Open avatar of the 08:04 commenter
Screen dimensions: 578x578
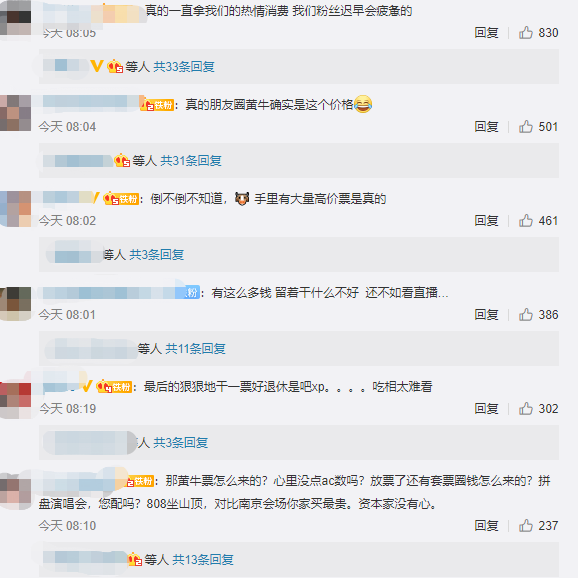15,113
